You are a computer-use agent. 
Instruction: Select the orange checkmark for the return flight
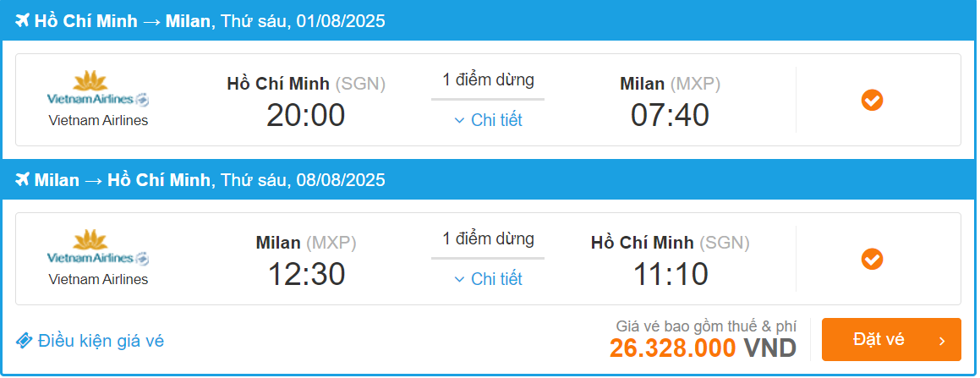click(872, 259)
